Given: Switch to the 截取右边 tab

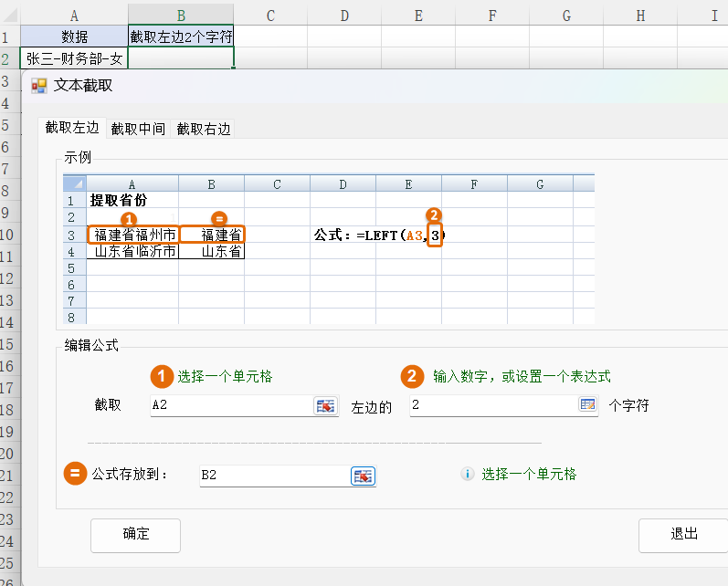Looking at the screenshot, I should coord(204,129).
